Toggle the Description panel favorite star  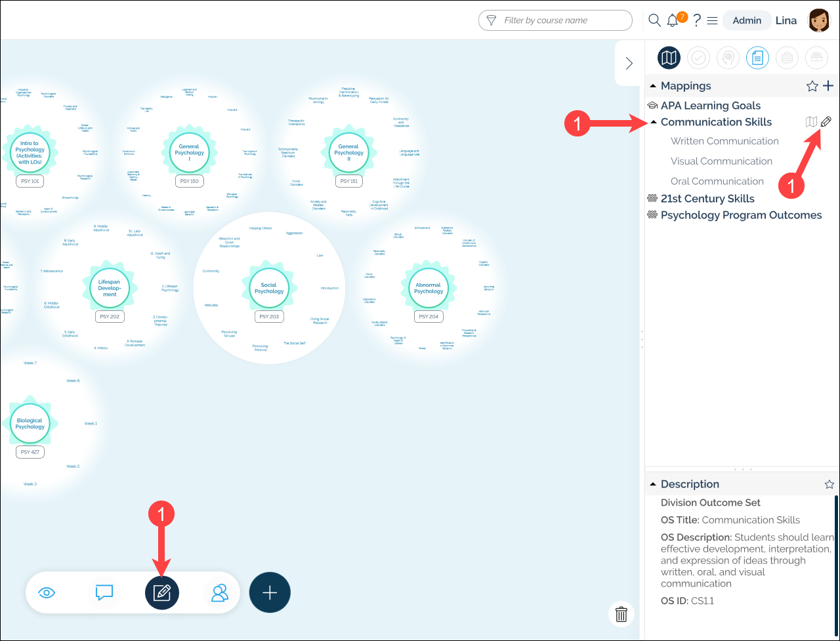tap(829, 484)
